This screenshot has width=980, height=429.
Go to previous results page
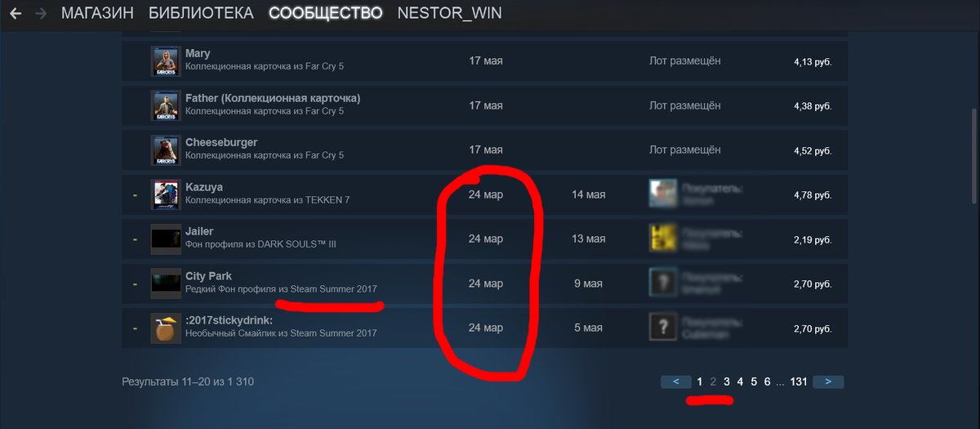tap(676, 382)
